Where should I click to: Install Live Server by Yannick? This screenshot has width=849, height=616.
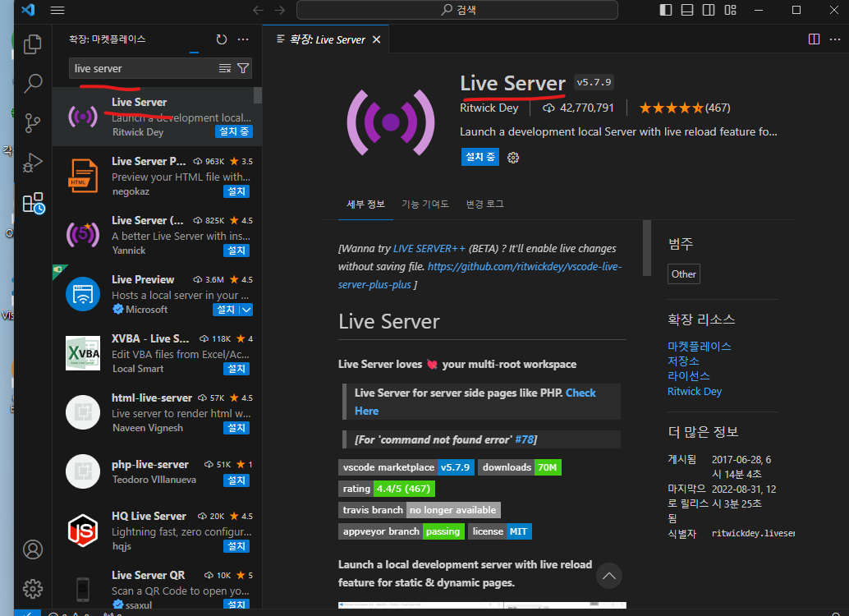coord(236,251)
